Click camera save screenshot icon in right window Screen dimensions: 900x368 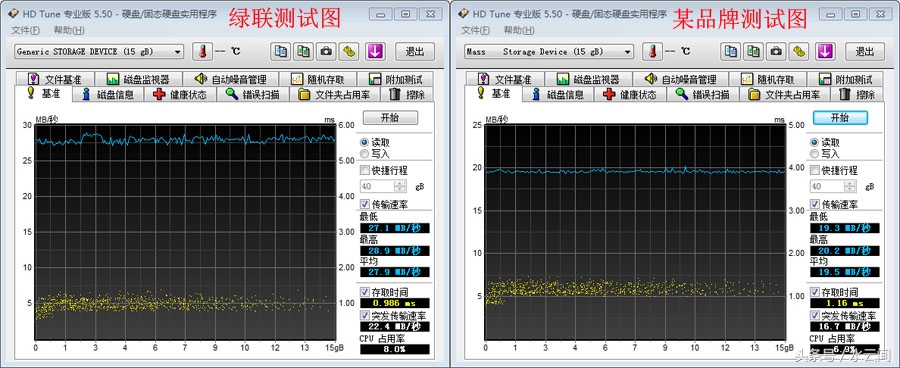point(776,51)
